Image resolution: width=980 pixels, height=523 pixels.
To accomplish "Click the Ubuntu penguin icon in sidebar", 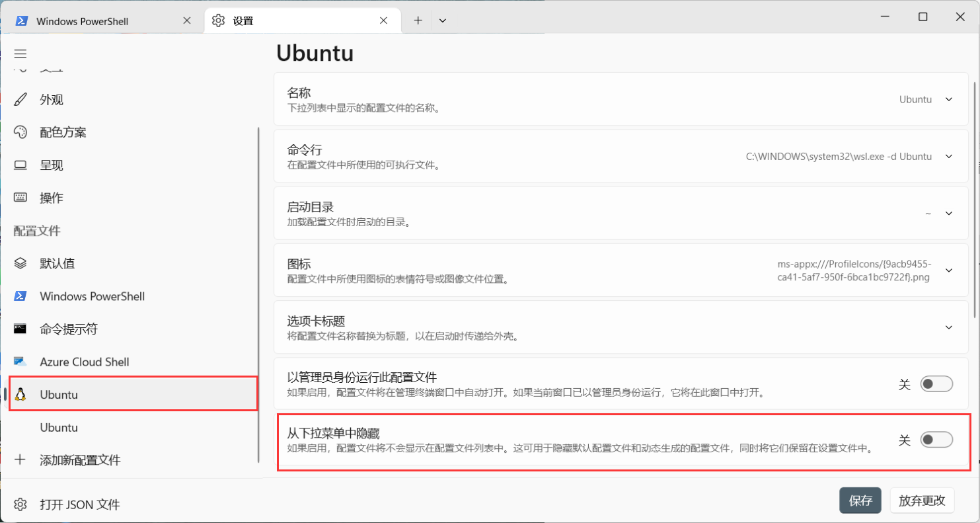I will [20, 395].
